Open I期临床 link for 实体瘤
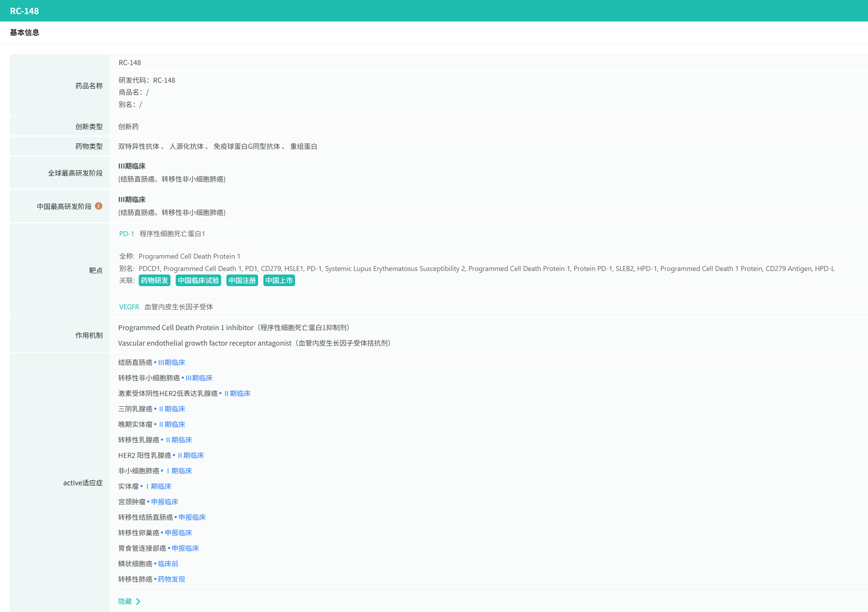This screenshot has height=612, width=868. (x=159, y=486)
